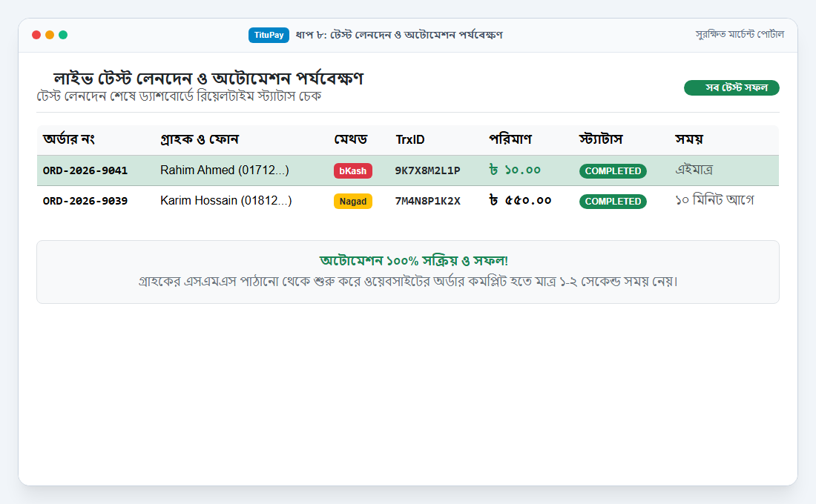Click the green maximize window dot

(64, 35)
